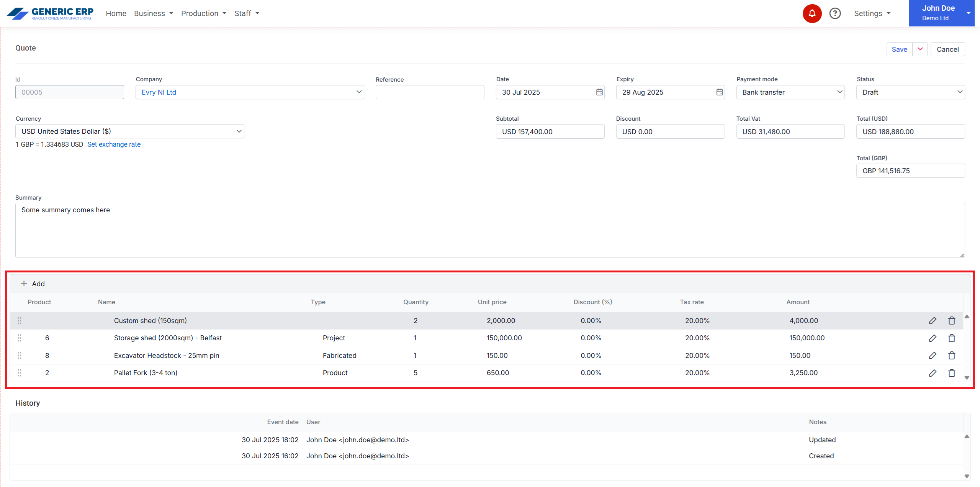This screenshot has width=980, height=487.
Task: Delete the Storage shed (2000sqm) - Belfast row
Action: click(x=951, y=338)
